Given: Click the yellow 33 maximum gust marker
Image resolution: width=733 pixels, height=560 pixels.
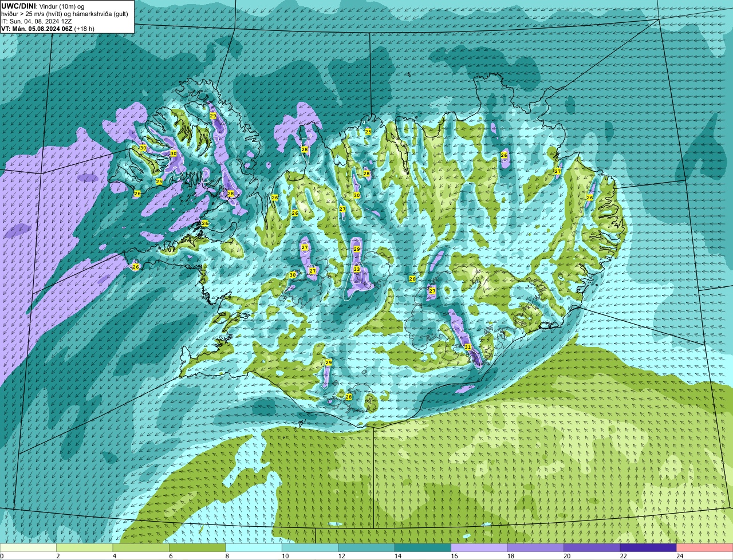Looking at the screenshot, I should coord(356,269).
